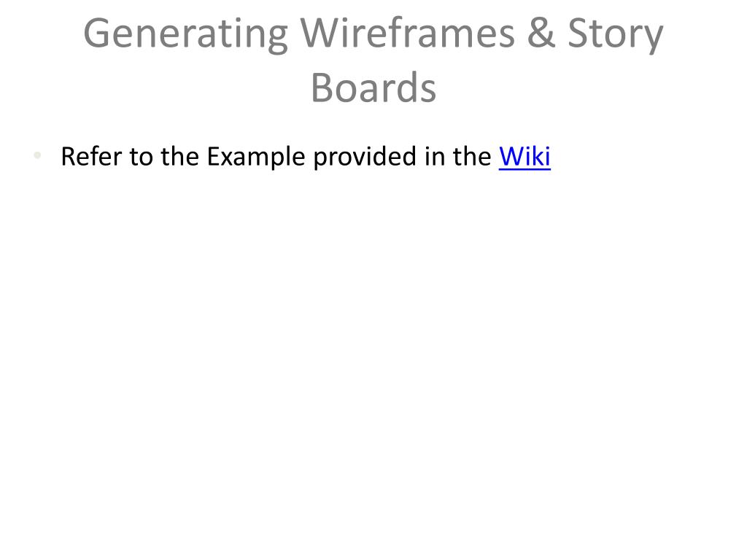Click the word 'provided' in the bullet
Screen dimensions: 747x560
pyautogui.click(x=365, y=157)
